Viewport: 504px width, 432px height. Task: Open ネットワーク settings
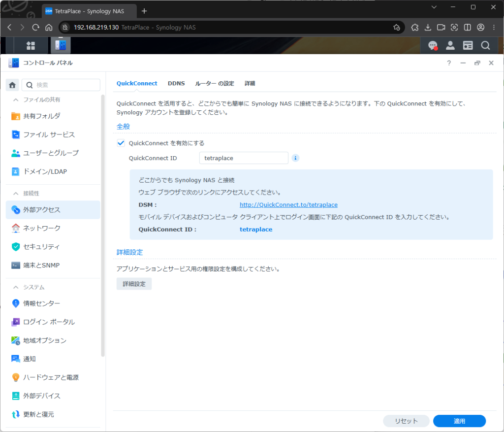tap(53, 229)
